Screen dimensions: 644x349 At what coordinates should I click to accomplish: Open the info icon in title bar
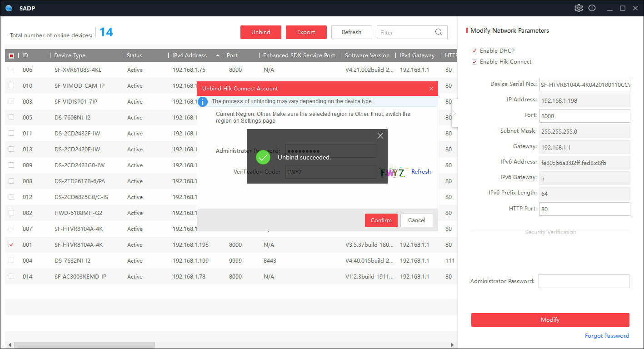(x=592, y=8)
